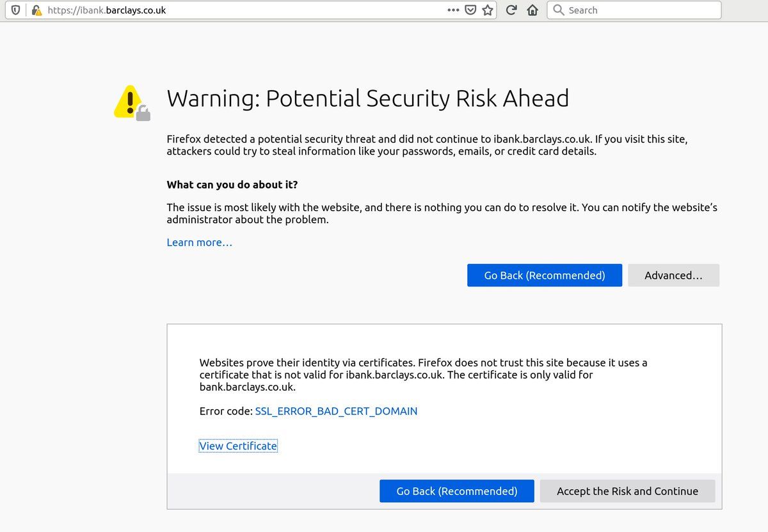Click the padlock warning site identity icon
768x532 pixels.
(36, 10)
